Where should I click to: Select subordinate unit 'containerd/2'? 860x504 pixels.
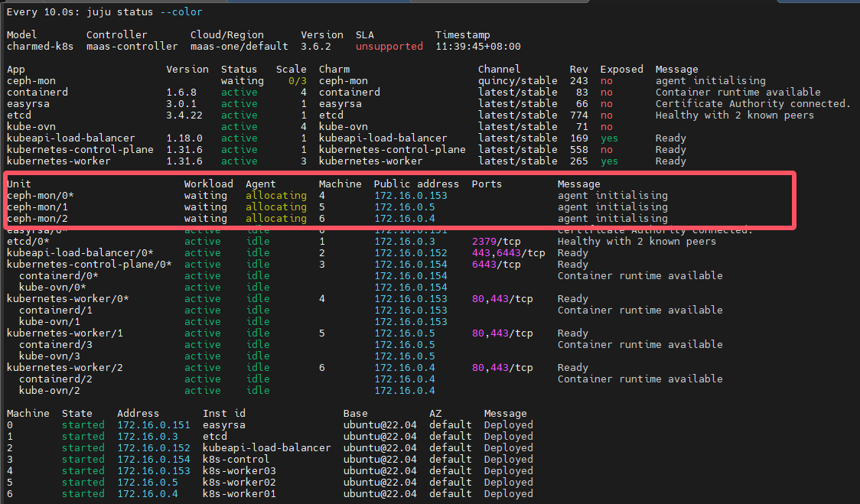pos(55,380)
